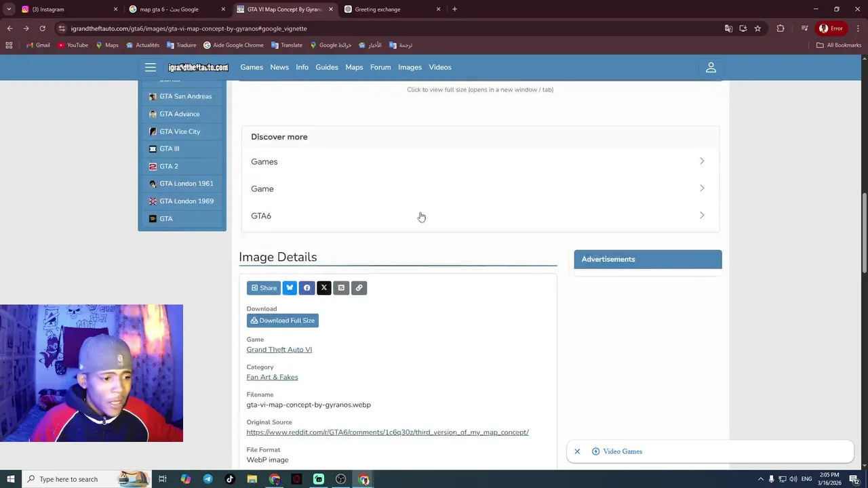Reload the current page
Image resolution: width=868 pixels, height=488 pixels.
click(42, 28)
